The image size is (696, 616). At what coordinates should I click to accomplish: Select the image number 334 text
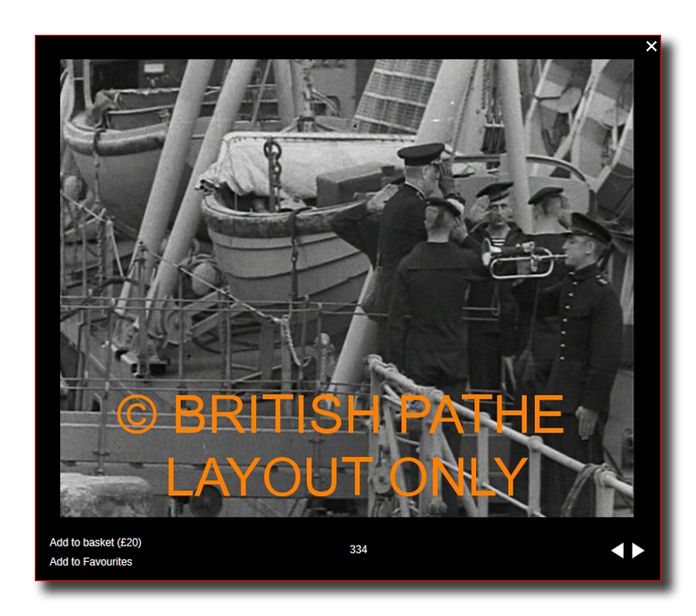358,549
